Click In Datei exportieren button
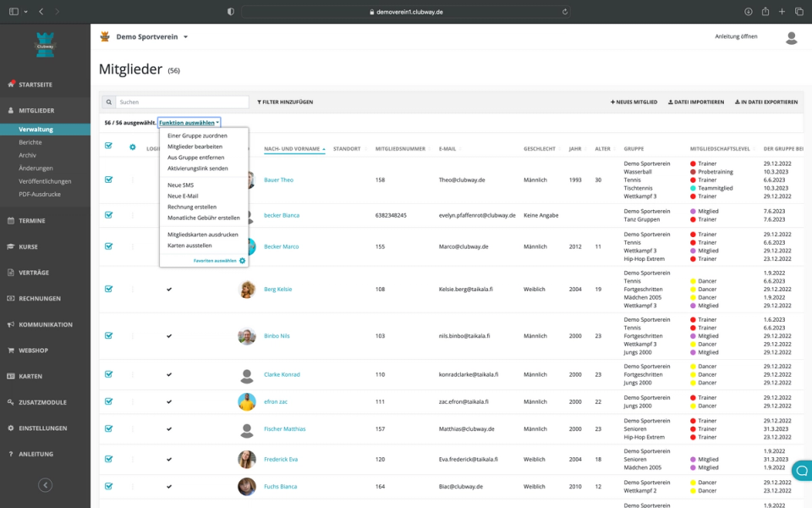 pos(766,102)
